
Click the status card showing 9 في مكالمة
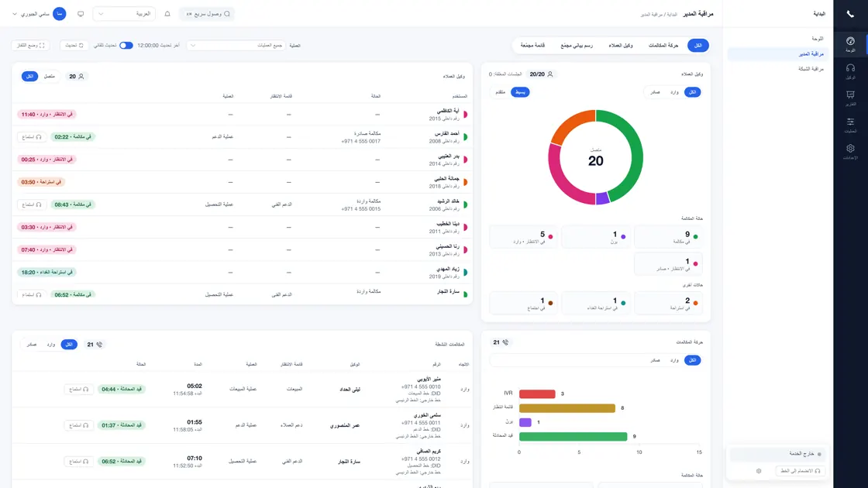click(669, 237)
